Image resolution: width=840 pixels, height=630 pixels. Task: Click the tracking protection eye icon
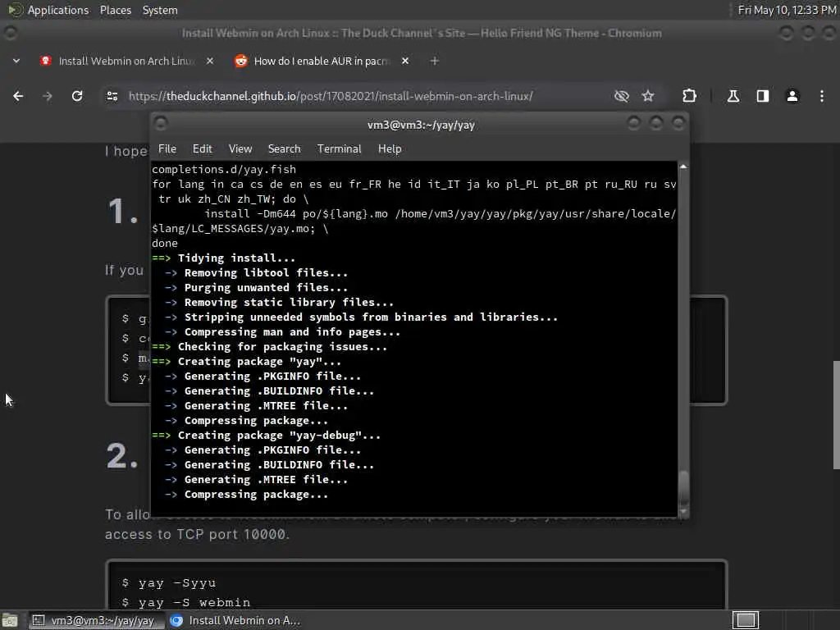pyautogui.click(x=622, y=96)
